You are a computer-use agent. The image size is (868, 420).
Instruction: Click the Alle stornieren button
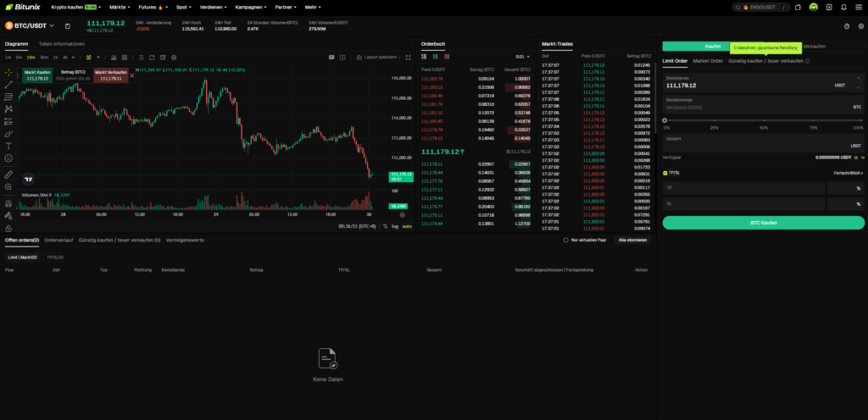(x=632, y=240)
